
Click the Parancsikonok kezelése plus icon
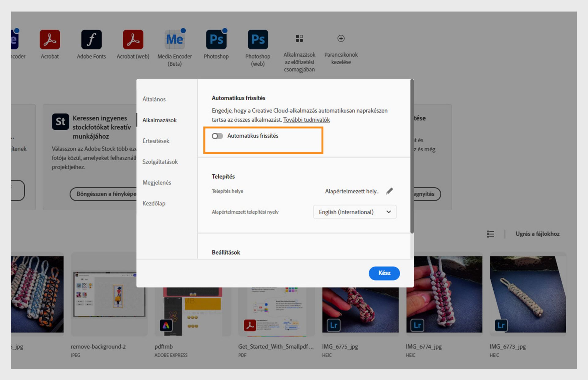[341, 38]
